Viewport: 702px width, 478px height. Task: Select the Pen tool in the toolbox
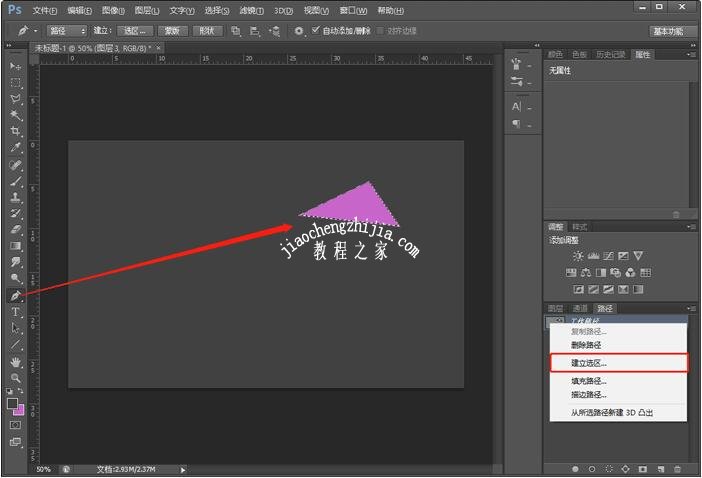15,296
